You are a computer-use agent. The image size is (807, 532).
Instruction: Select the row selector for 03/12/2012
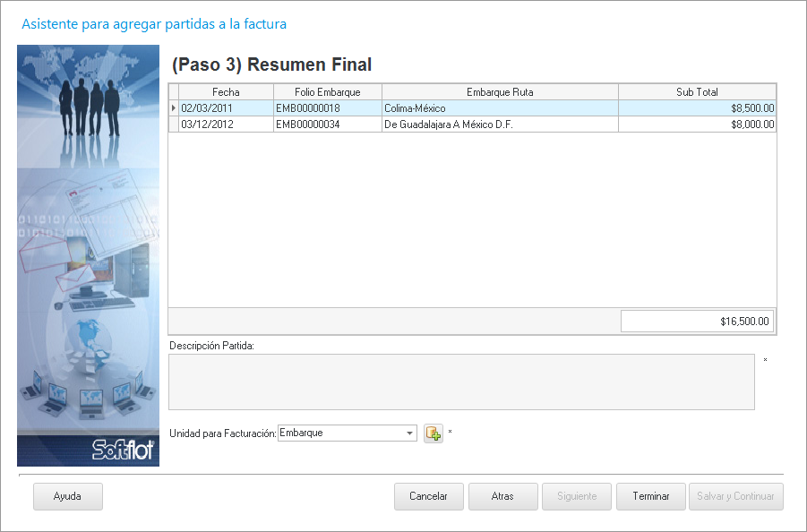174,124
